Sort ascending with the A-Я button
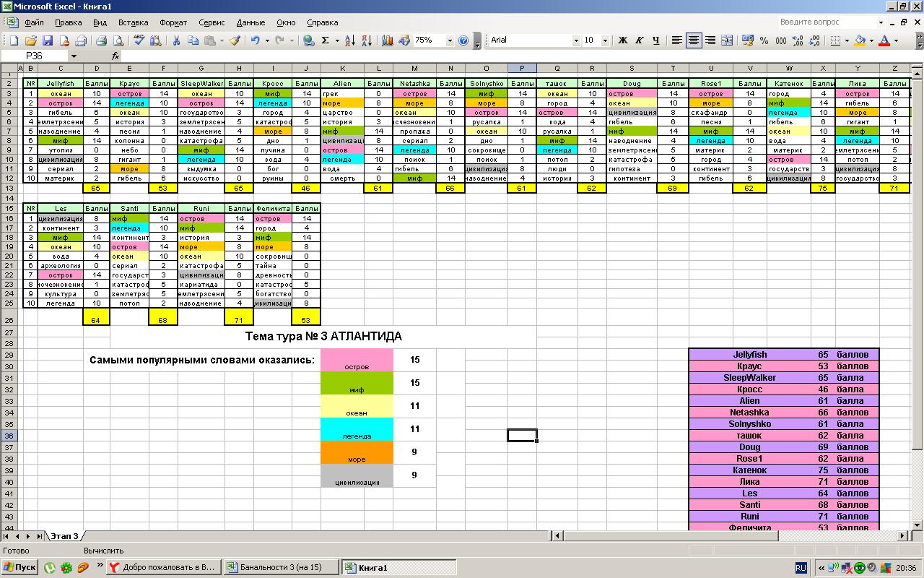Screen dimensions: 924x578 [349, 40]
